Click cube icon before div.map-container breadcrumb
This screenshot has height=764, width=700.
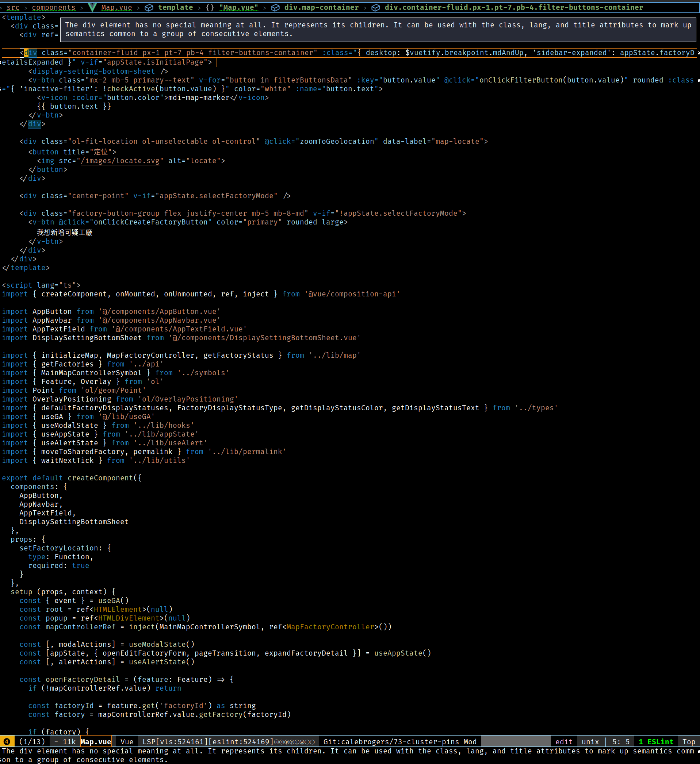tap(276, 8)
